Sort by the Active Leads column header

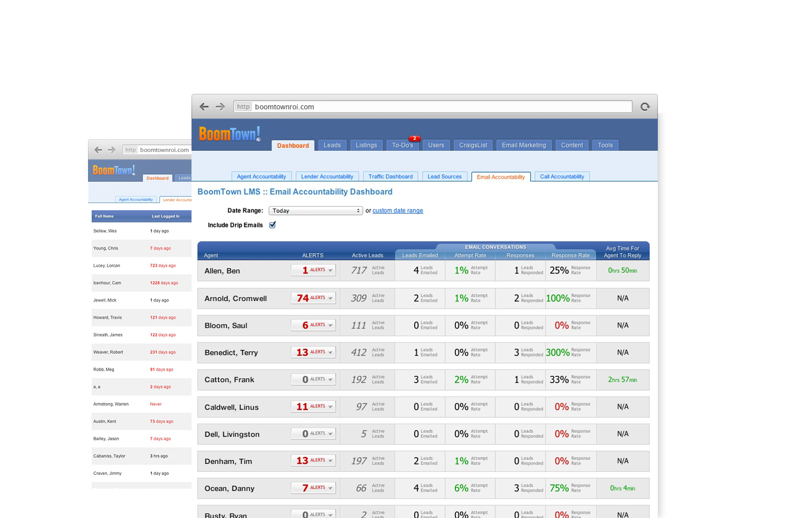[367, 256]
